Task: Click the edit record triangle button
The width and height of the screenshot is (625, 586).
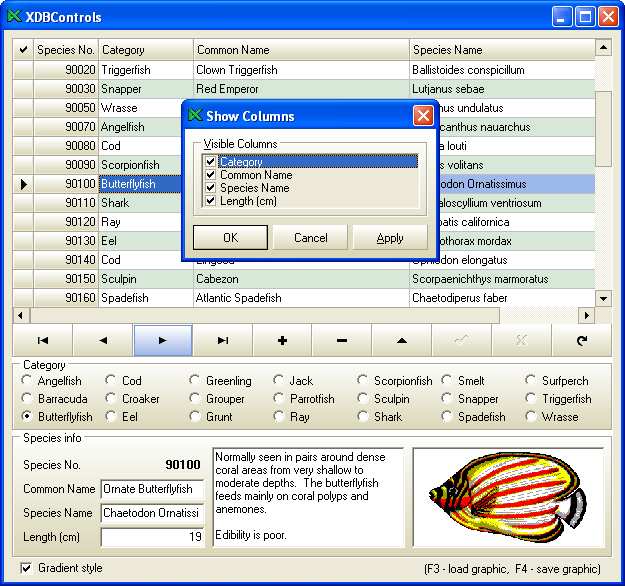Action: (x=401, y=340)
